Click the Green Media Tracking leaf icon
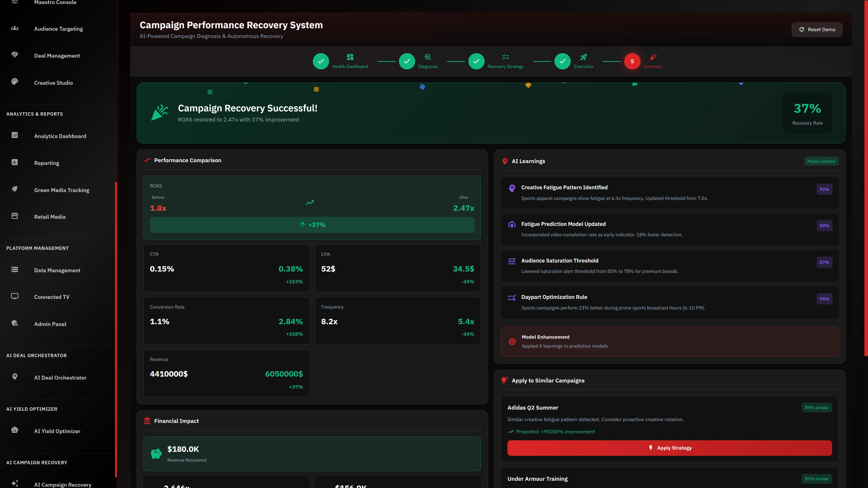 click(14, 189)
